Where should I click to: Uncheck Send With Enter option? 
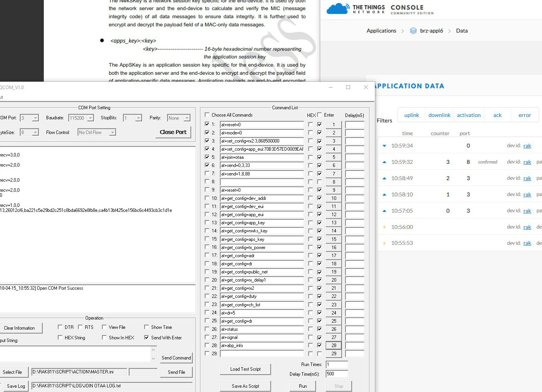click(x=147, y=337)
